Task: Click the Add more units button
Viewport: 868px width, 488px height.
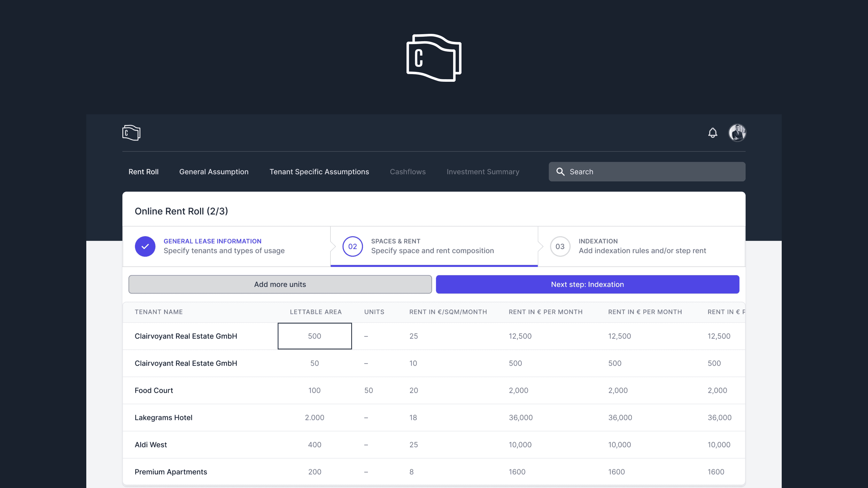Action: pos(280,284)
